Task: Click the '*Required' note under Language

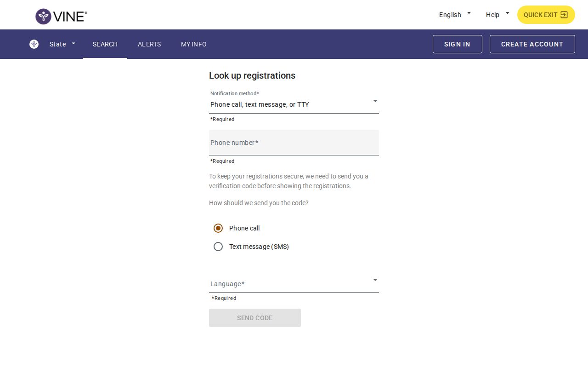Action: (x=224, y=298)
